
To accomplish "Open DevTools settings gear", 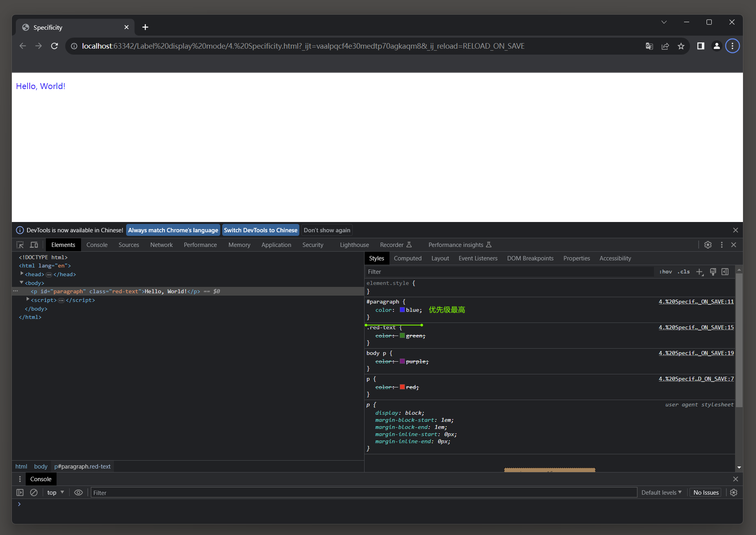I will pos(708,245).
